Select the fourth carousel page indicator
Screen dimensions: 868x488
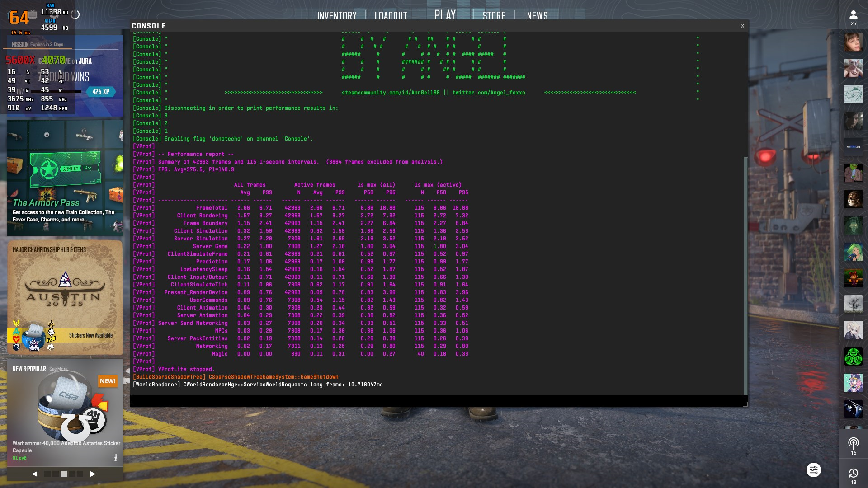pos(72,474)
